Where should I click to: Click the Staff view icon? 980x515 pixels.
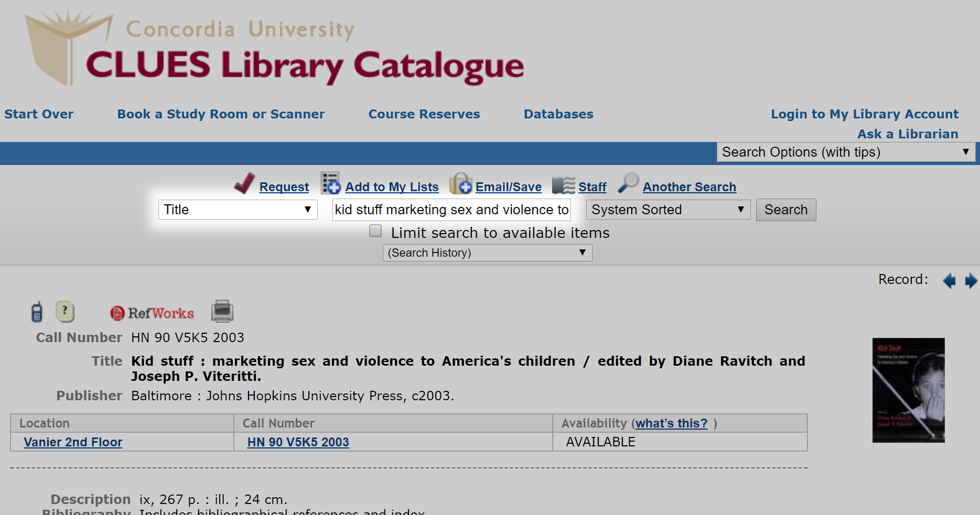click(x=564, y=185)
